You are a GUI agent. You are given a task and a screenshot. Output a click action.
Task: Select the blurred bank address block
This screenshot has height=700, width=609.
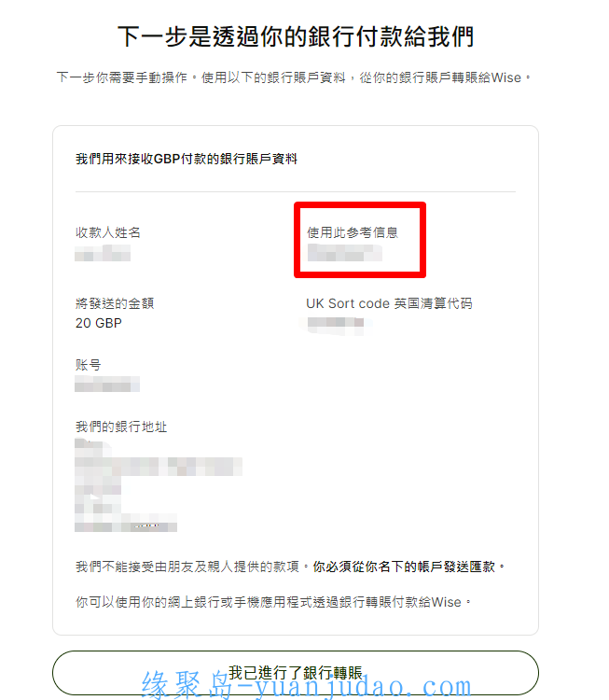click(159, 485)
